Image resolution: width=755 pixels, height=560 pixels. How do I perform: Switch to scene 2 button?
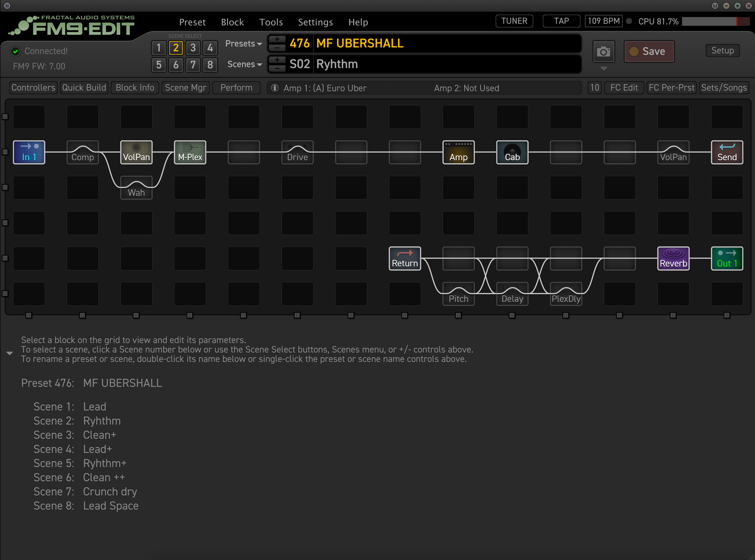pos(176,48)
